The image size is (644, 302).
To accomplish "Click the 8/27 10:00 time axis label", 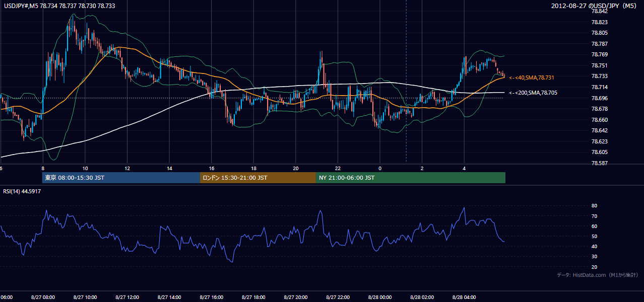I will (85, 297).
